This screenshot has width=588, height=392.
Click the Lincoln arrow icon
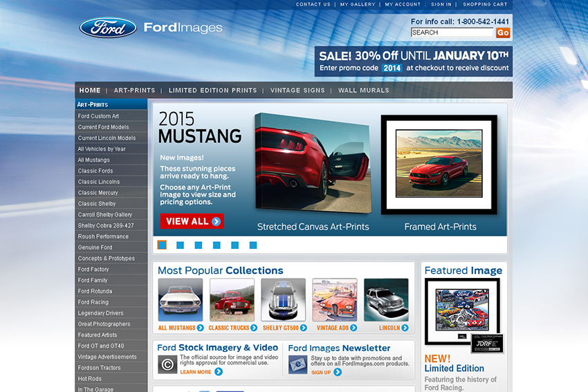click(405, 328)
